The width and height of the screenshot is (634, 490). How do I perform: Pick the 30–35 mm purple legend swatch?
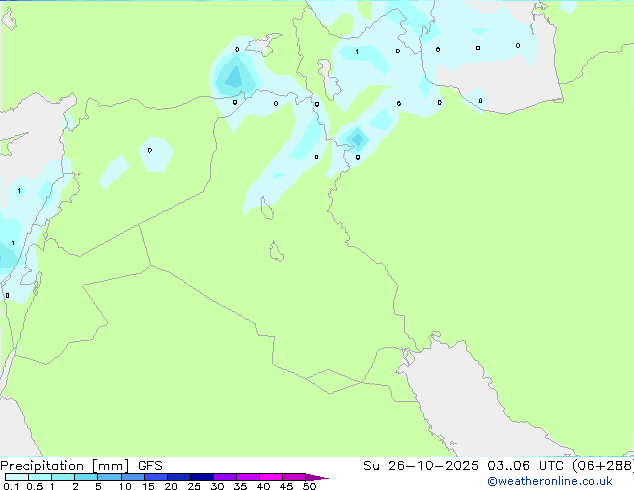tap(224, 477)
